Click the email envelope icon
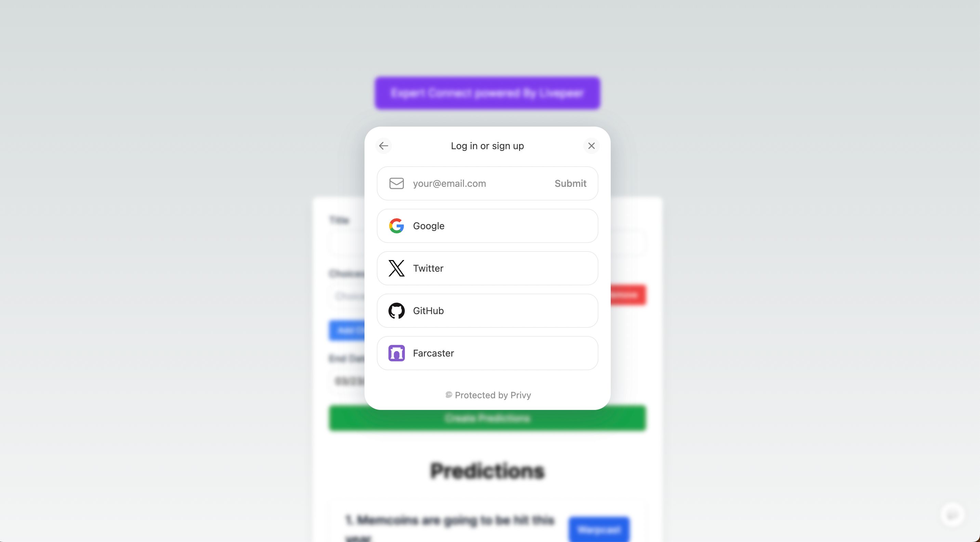The height and width of the screenshot is (542, 980). [397, 183]
